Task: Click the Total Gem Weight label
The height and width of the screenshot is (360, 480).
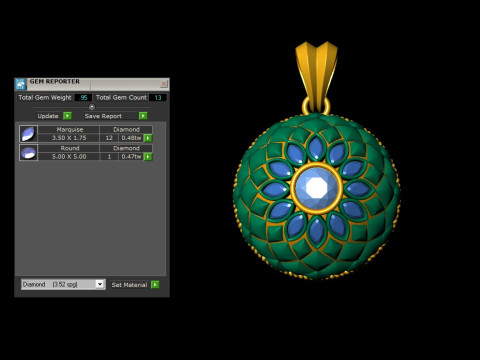Action: 45,98
